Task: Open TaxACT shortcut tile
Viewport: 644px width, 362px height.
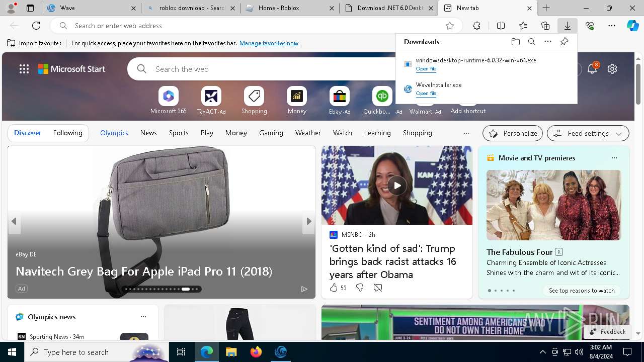Action: pos(211,100)
